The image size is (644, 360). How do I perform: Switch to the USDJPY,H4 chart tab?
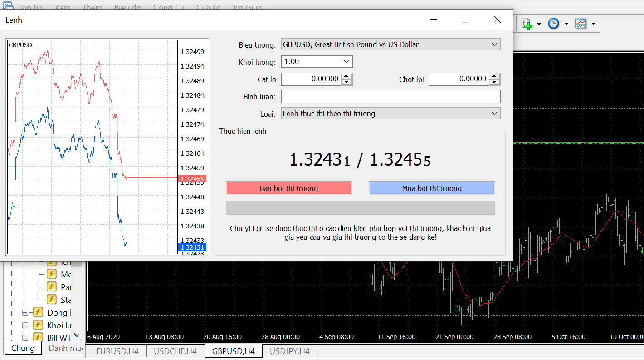pyautogui.click(x=290, y=351)
